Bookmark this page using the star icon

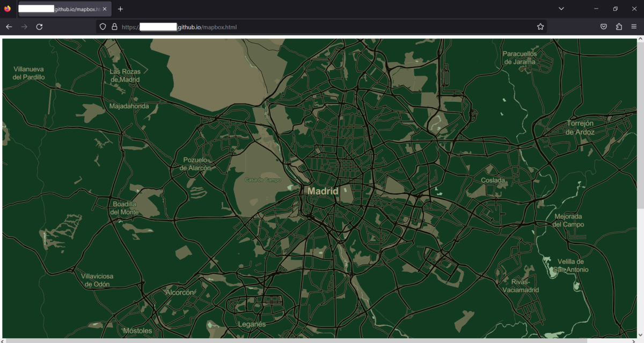(x=540, y=26)
